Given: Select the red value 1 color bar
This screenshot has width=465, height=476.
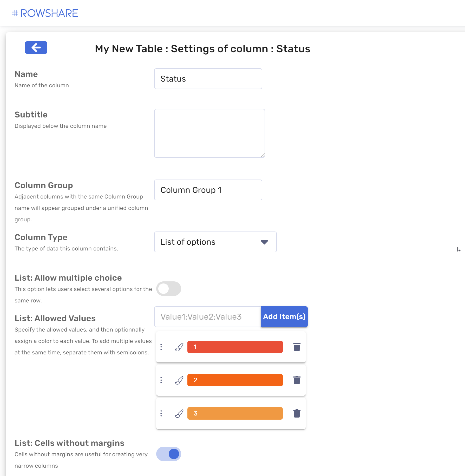Looking at the screenshot, I should pos(235,347).
